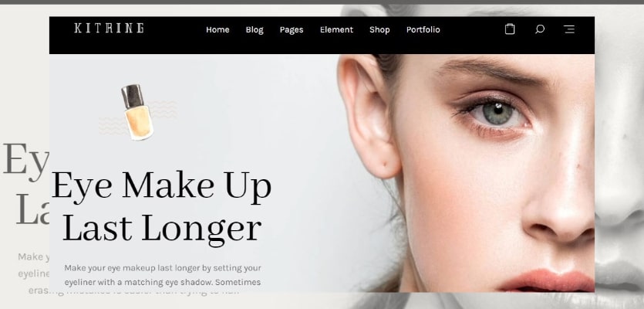644x309 pixels.
Task: Open the Portfolio menu item
Action: [x=423, y=29]
